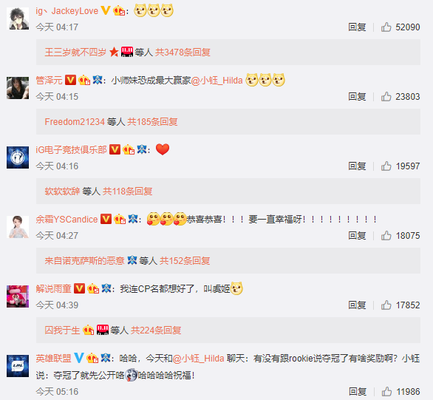Open the @小钰_Hilda mention in 管泽元's comment

pos(217,80)
